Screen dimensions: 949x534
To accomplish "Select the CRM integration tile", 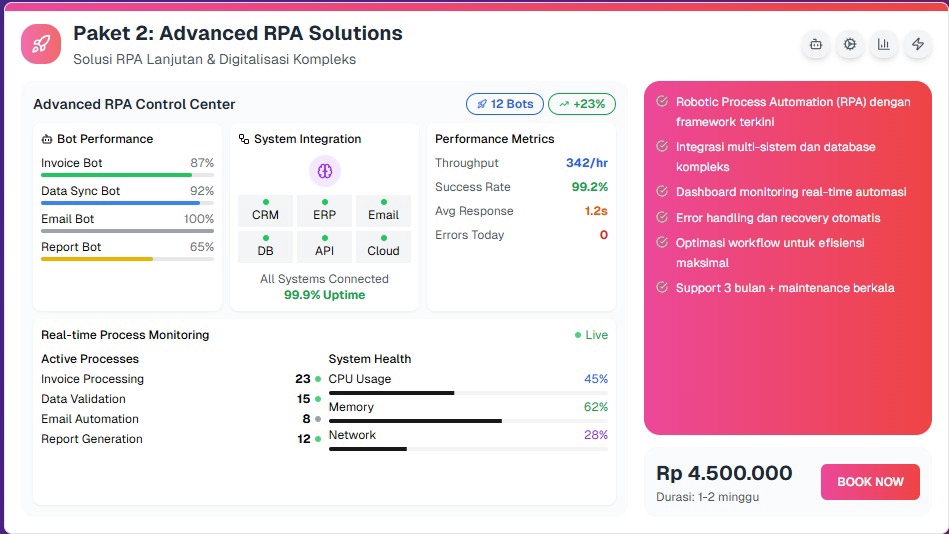I will click(266, 210).
